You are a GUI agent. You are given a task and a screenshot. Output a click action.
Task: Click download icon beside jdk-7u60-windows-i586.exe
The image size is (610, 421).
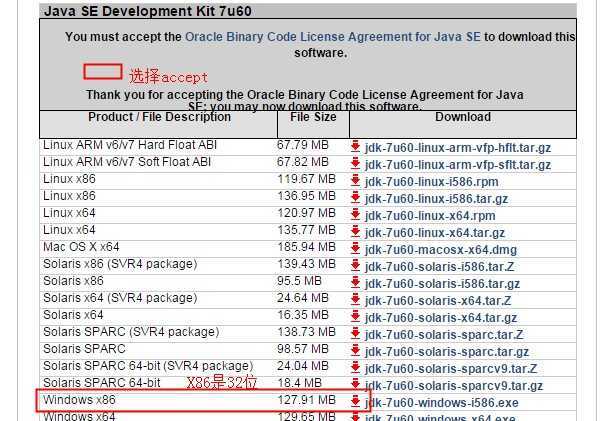[355, 402]
